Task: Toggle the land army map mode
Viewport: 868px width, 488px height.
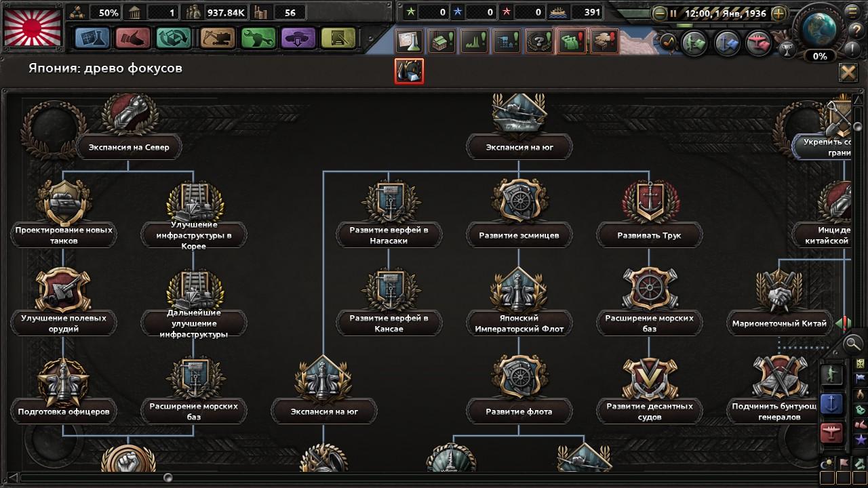Action: point(831,375)
